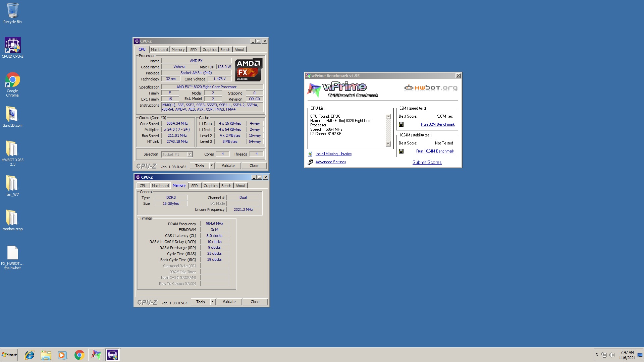The height and width of the screenshot is (362, 644).
Task: Click Close button in lower CPU-Z window
Action: point(255,302)
